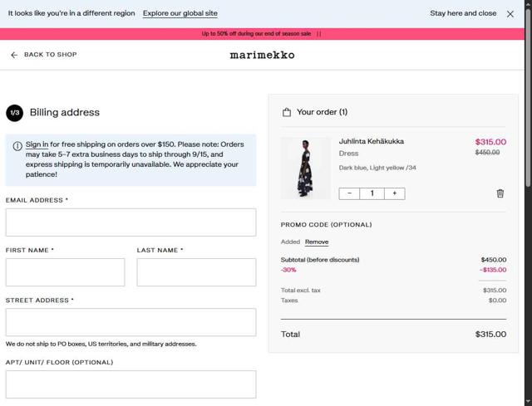Focus the Apt/Unit/Floor optional field
Screen dimensions: 532x406
coord(131,384)
